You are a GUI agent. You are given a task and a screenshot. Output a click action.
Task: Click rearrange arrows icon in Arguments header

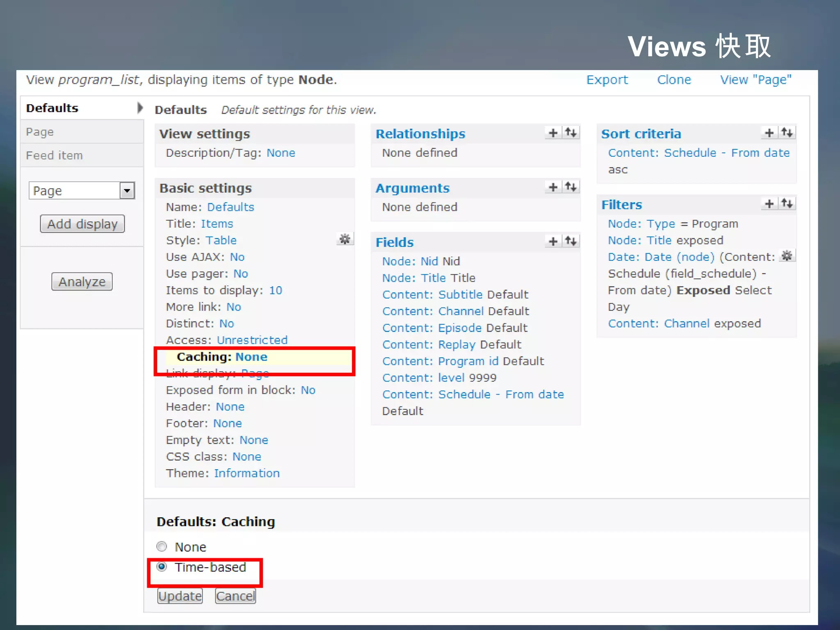coord(571,187)
